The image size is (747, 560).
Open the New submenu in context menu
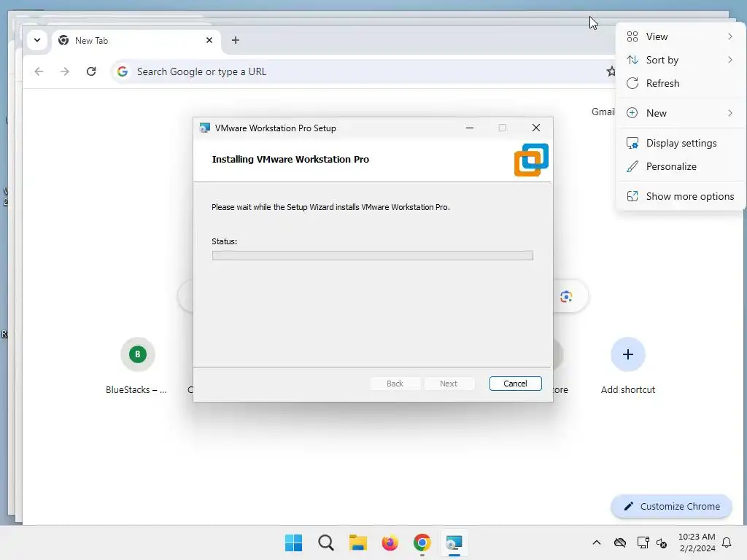coord(681,113)
